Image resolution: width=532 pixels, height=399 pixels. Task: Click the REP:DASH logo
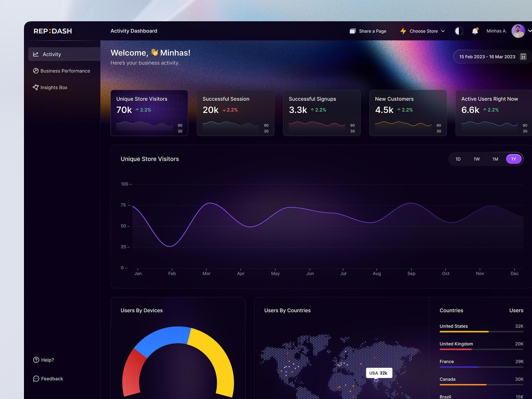click(53, 31)
